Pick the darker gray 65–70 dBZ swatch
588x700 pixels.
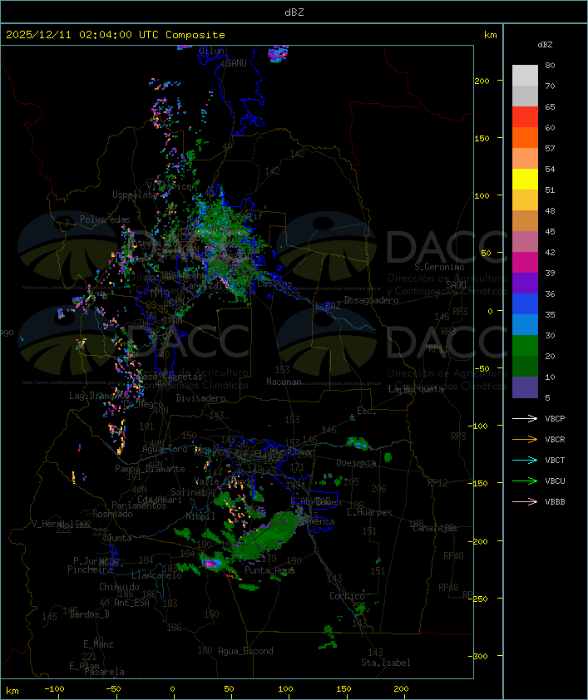pyautogui.click(x=525, y=96)
